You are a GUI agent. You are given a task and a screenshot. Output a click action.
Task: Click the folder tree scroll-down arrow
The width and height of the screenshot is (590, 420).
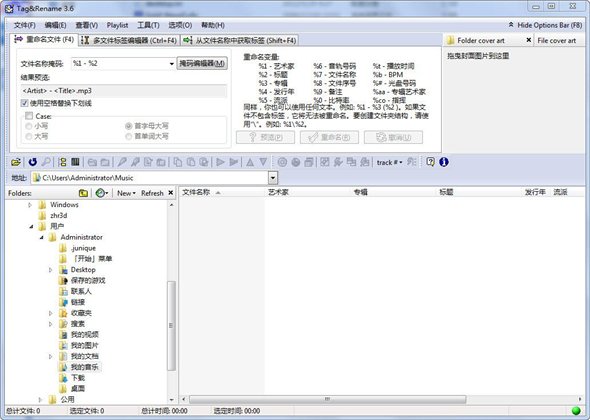tap(172, 399)
